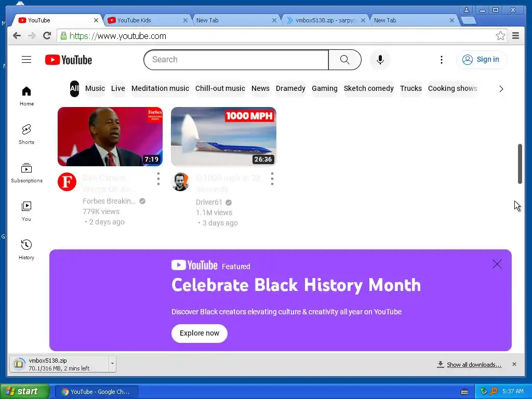Focus the YouTube search field
This screenshot has width=532, height=399.
(236, 60)
